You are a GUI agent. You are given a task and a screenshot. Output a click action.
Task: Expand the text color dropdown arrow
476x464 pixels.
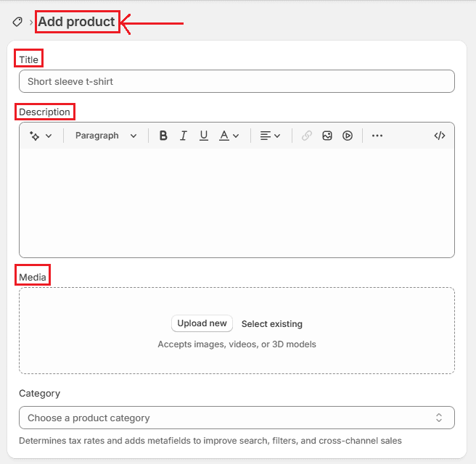(x=236, y=136)
